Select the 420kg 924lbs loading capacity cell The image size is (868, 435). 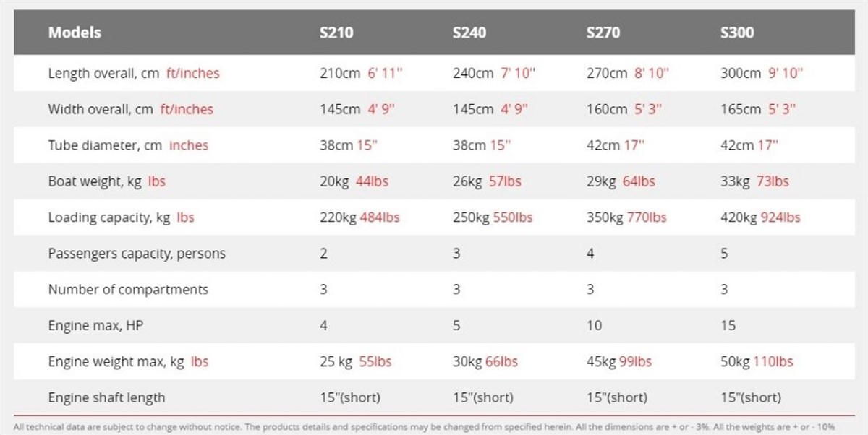tap(760, 217)
